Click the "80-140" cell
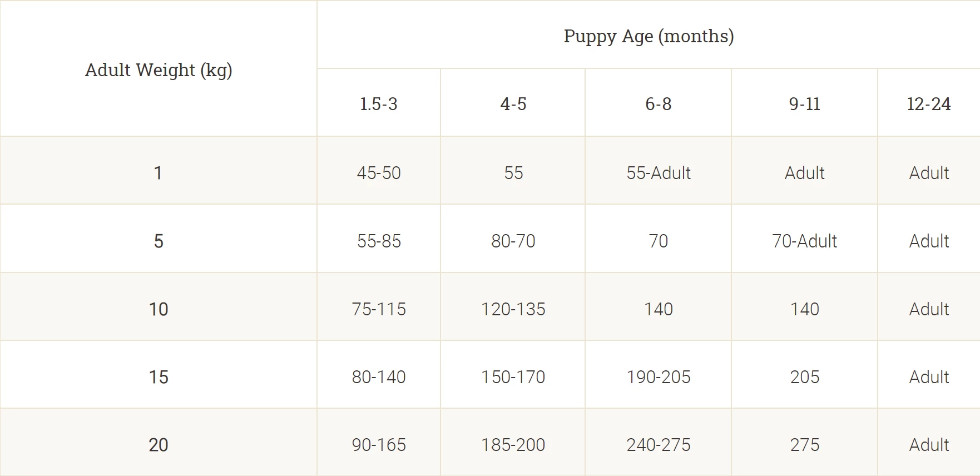The image size is (980, 476). click(379, 377)
